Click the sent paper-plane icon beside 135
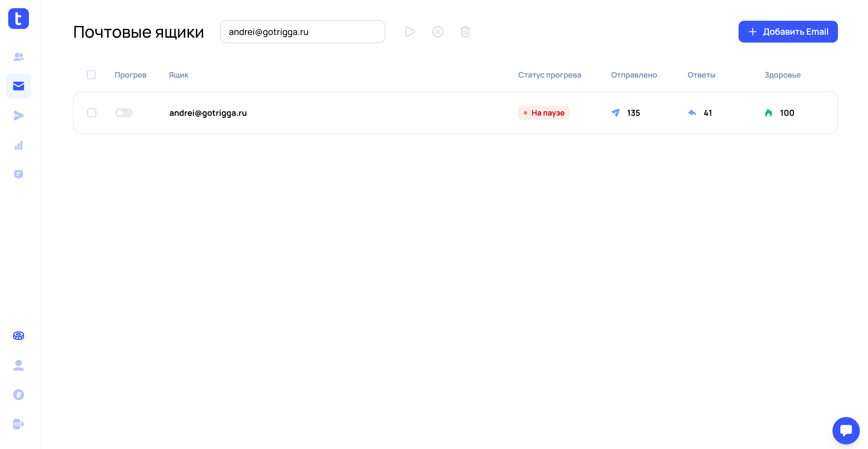This screenshot has height=449, width=868. (x=616, y=113)
